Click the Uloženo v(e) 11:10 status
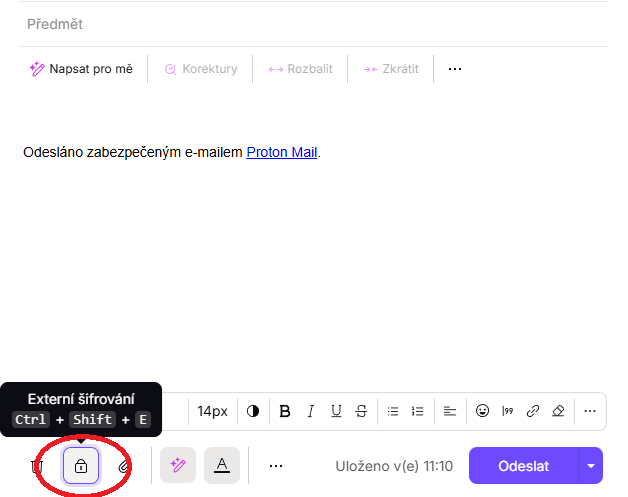The height and width of the screenshot is (497, 628). pos(394,466)
